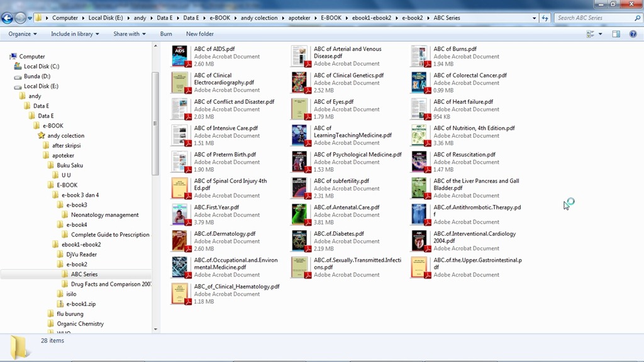Go to Local Disk (E:) in breadcrumb
The height and width of the screenshot is (362, 644).
pos(106,18)
